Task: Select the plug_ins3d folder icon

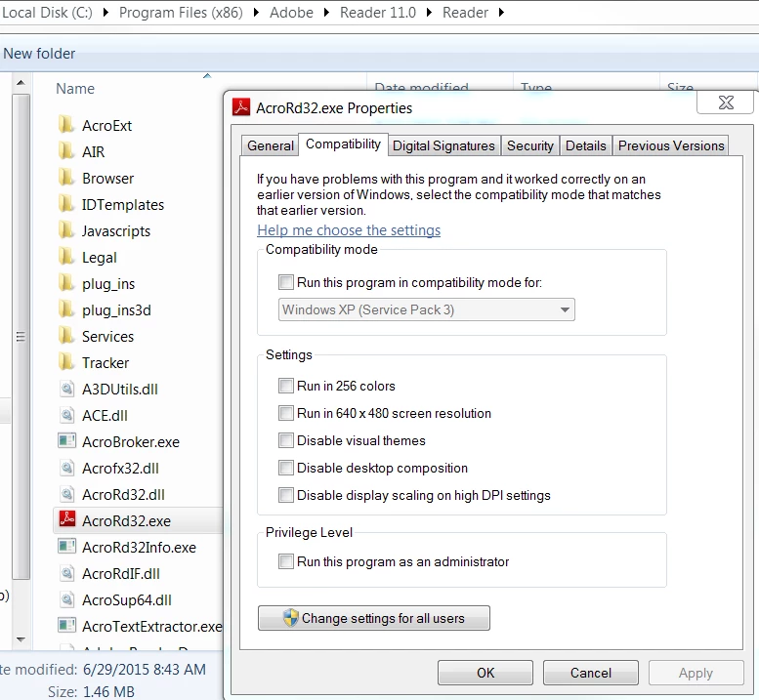Action: [x=66, y=309]
